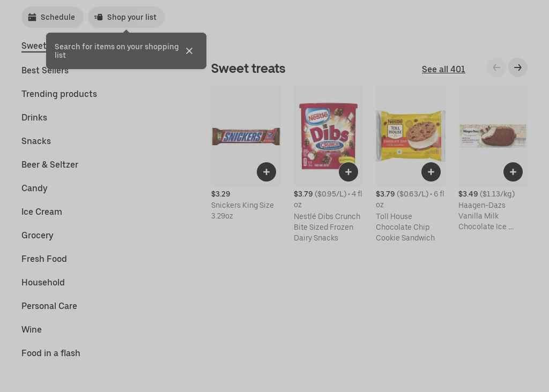Show next Sweet treats items

tap(518, 67)
